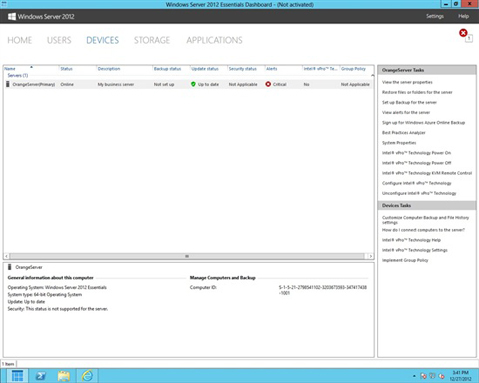Viewport: 479px width, 383px height.
Task: Click the Devices Tasks panel header
Action: point(427,205)
